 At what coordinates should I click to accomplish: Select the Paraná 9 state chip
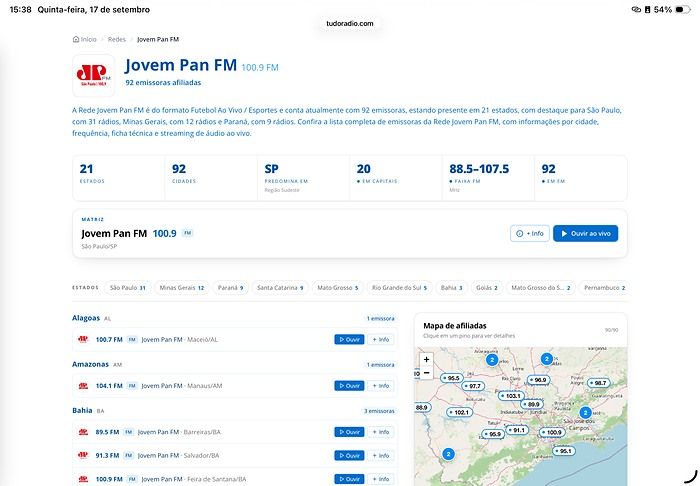pos(230,288)
